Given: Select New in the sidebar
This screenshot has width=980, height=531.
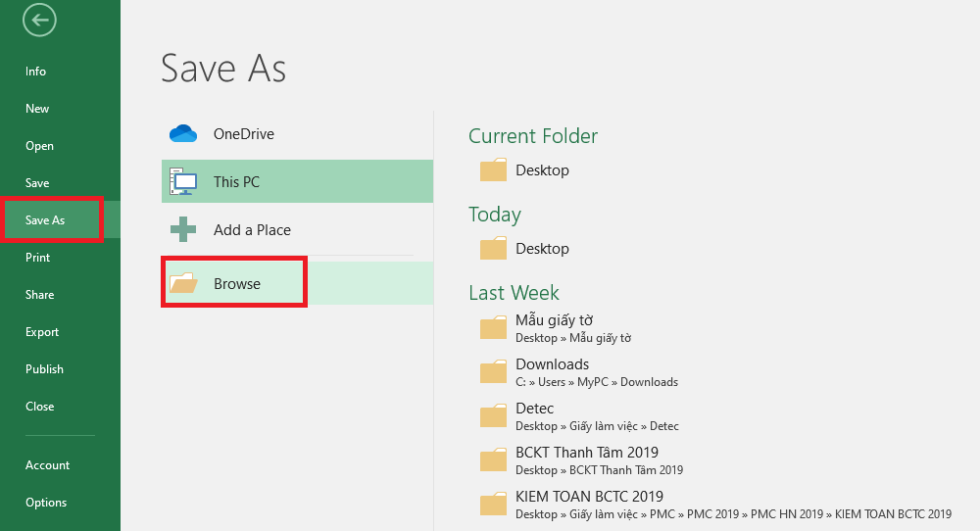Looking at the screenshot, I should [37, 109].
